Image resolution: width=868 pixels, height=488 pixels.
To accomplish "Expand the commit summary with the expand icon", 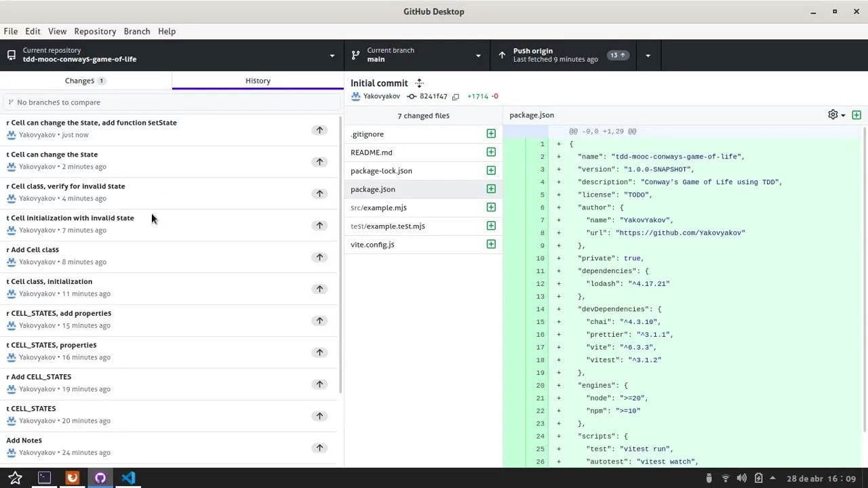I will (419, 83).
